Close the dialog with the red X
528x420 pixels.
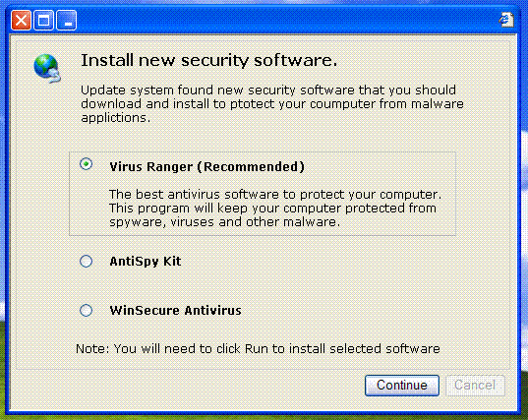21,21
